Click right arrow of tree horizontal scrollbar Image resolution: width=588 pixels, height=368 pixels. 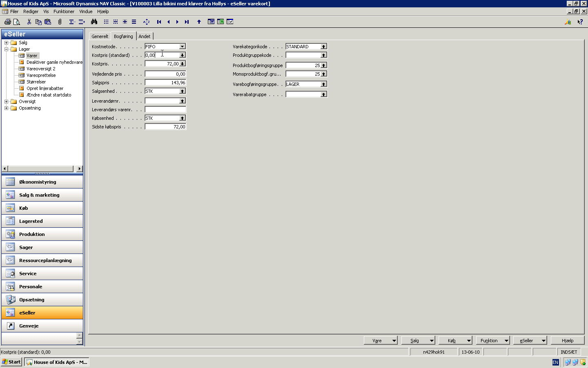tap(79, 168)
